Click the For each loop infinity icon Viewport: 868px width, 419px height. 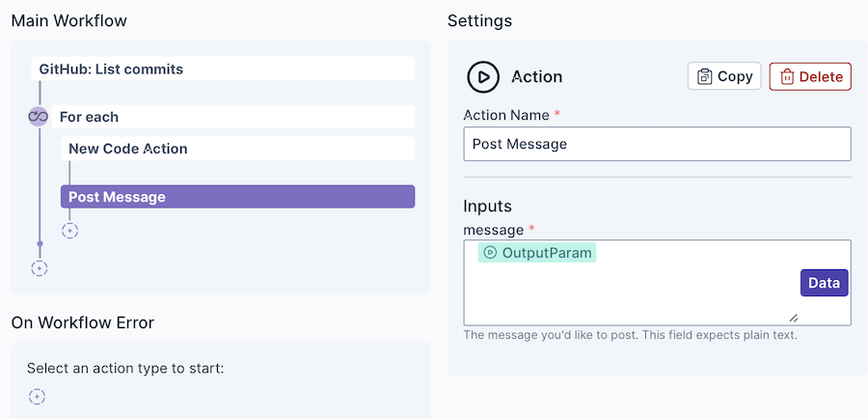pos(39,117)
